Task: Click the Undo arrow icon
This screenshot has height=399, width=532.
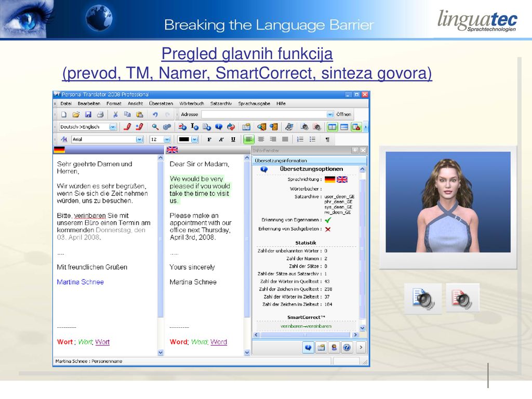Action: pyautogui.click(x=155, y=114)
